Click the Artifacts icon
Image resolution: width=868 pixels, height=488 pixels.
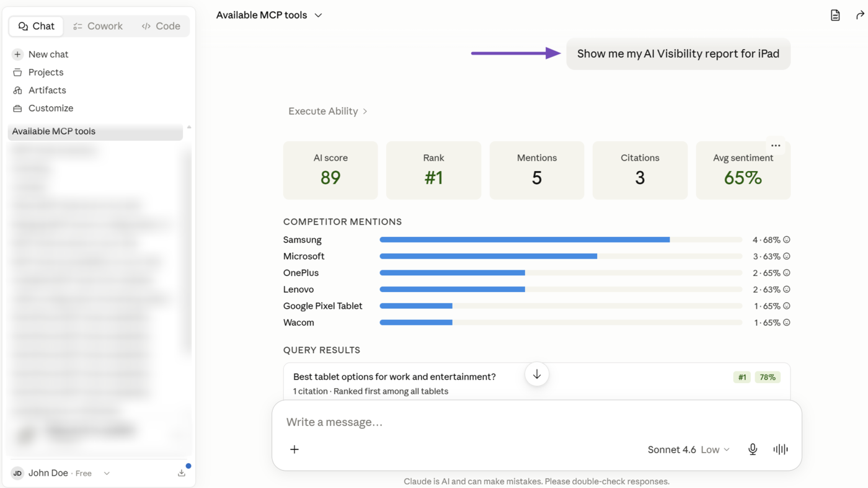[x=17, y=91]
